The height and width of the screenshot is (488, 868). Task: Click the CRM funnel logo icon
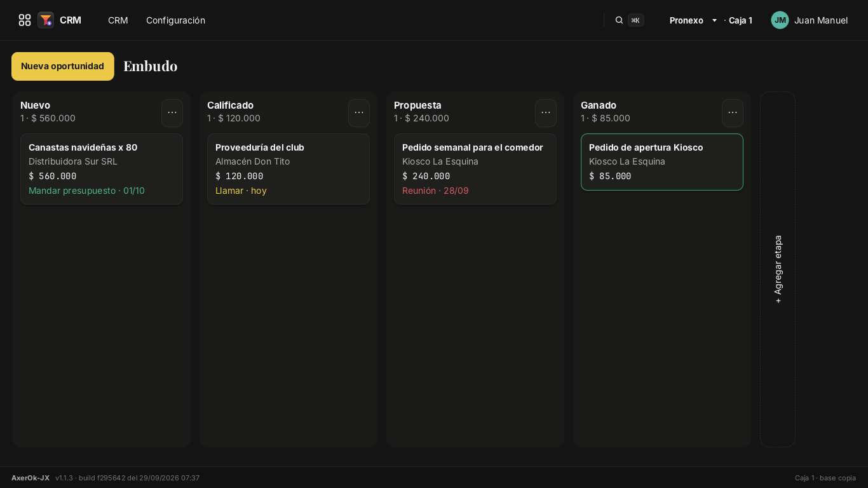[46, 20]
